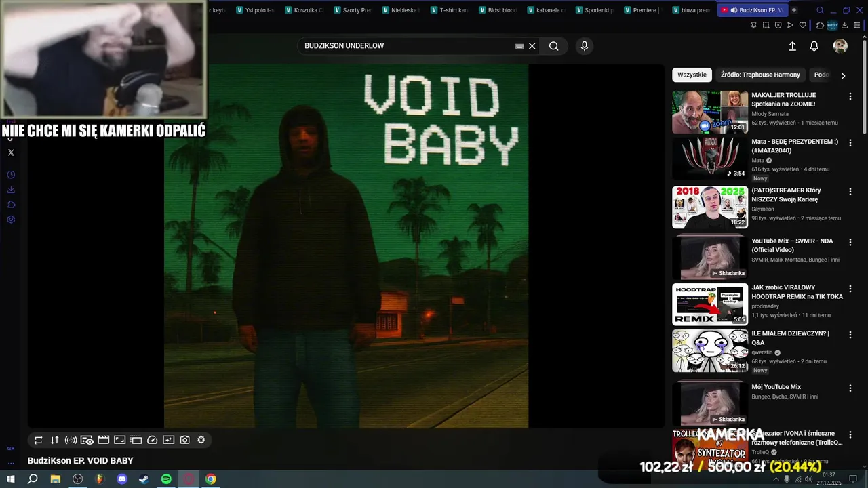Switch to the bluza prem browser tab
The image size is (868, 488).
tap(691, 10)
